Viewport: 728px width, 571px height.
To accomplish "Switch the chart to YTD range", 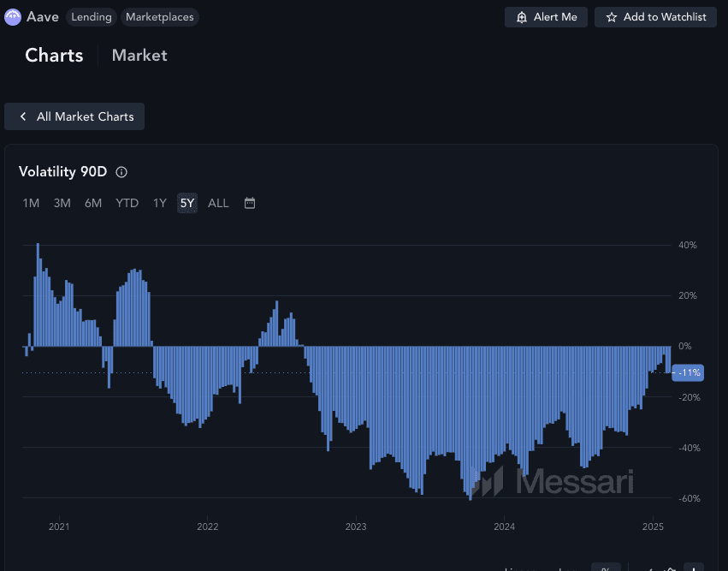I will [127, 203].
